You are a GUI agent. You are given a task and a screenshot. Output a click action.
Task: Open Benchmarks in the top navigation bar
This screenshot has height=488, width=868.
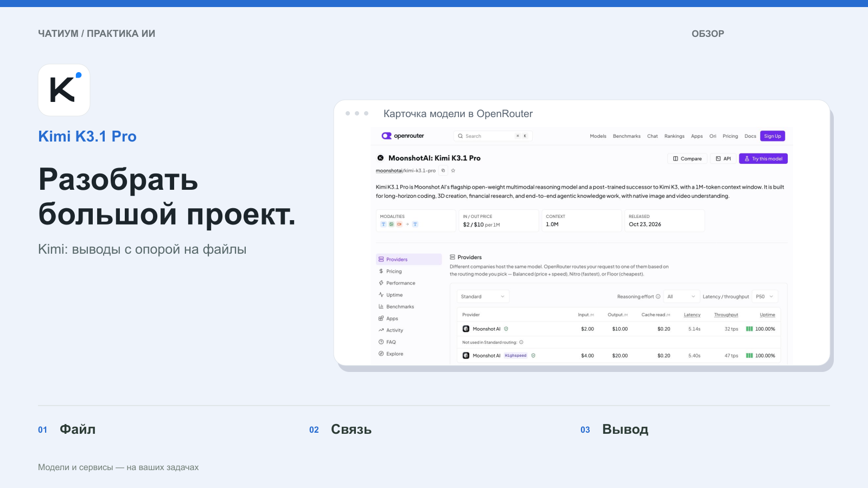click(627, 136)
